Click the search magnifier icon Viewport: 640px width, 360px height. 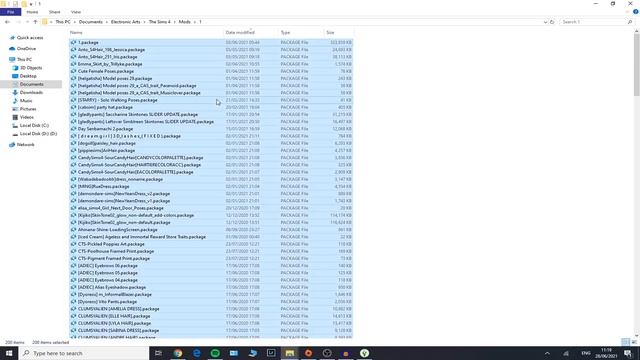(x=630, y=22)
